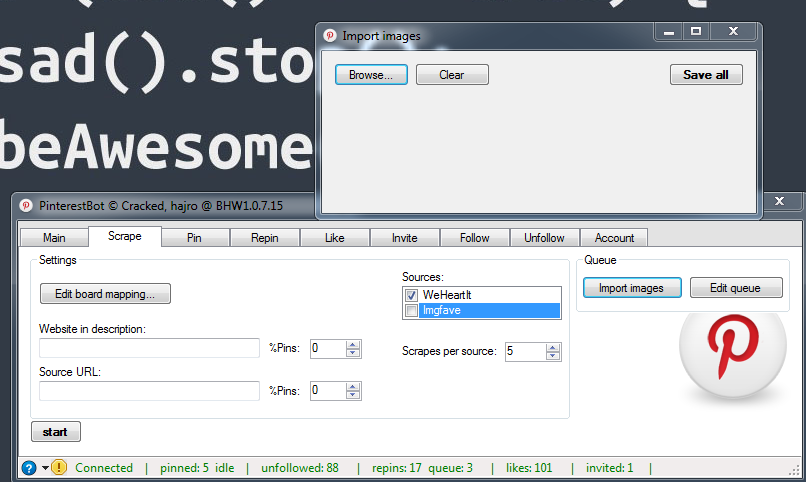Click the Scrapes per source number field
Image resolution: width=806 pixels, height=482 pixels.
525,351
